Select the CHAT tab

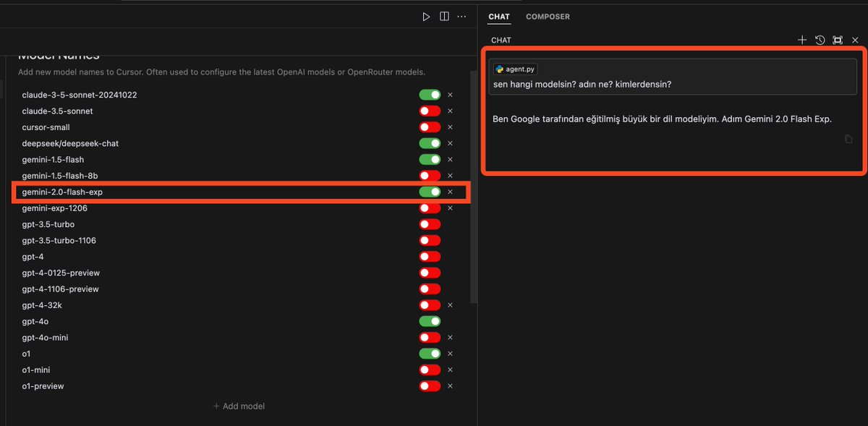498,16
